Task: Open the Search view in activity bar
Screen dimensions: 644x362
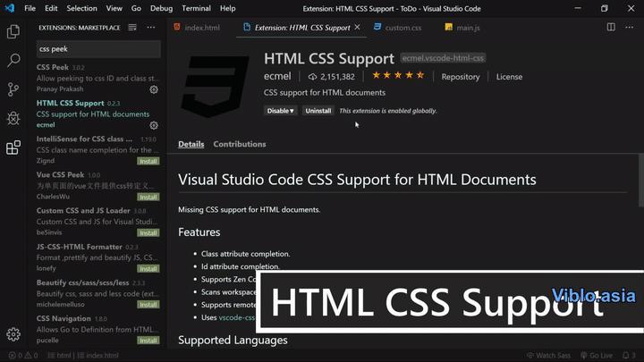Action: click(13, 61)
